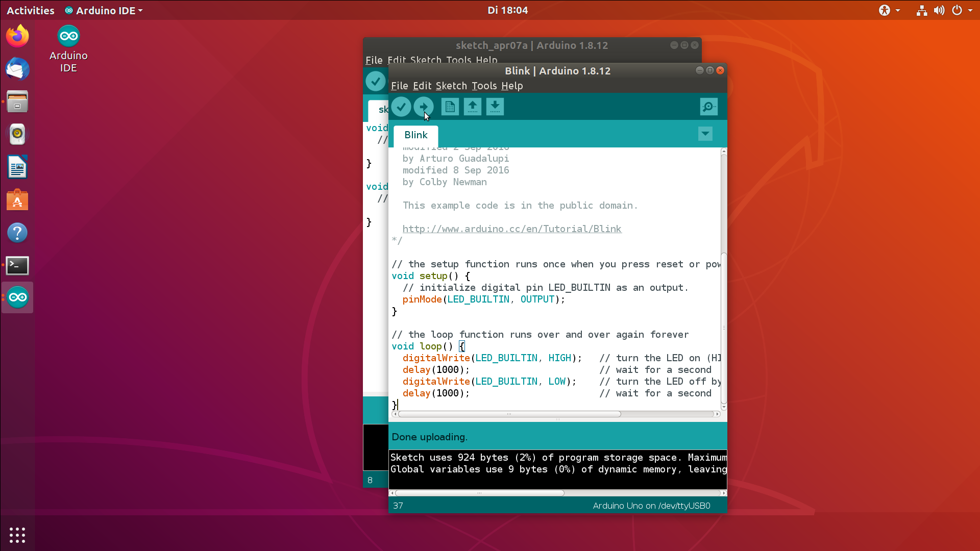
Task: Open LibreOffice Writer from the dock
Action: coord(17,167)
